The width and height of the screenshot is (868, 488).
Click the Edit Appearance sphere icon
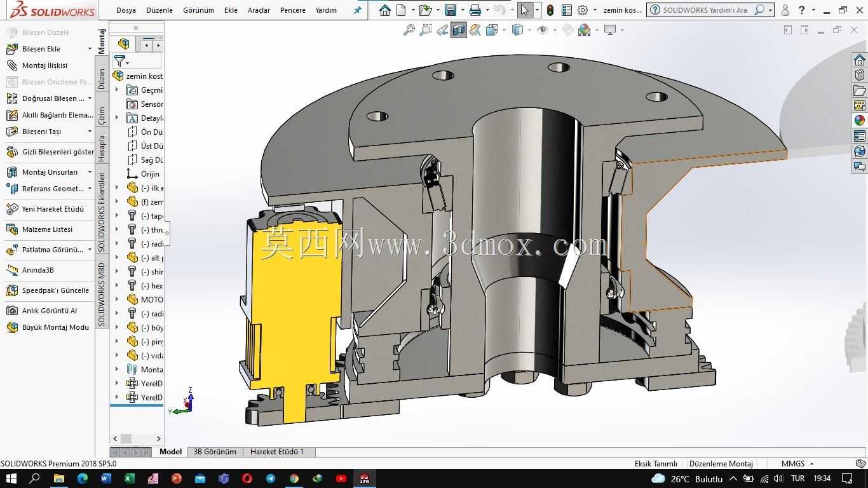[568, 30]
